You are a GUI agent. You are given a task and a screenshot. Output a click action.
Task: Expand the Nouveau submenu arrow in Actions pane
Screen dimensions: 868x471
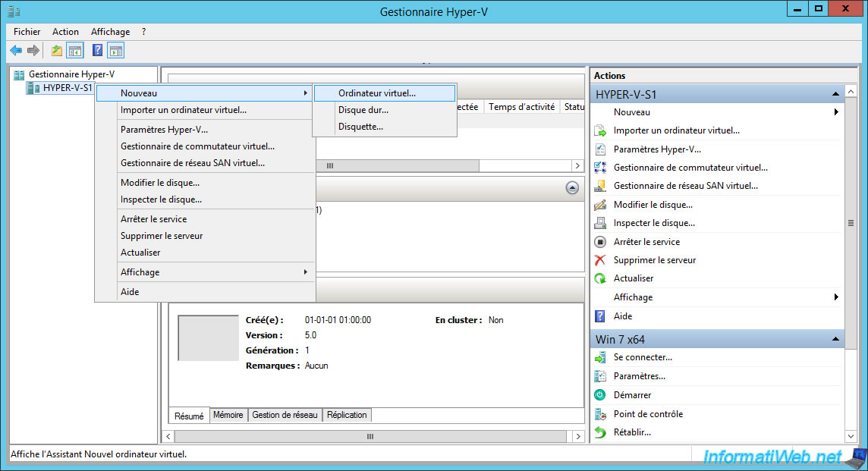click(836, 112)
